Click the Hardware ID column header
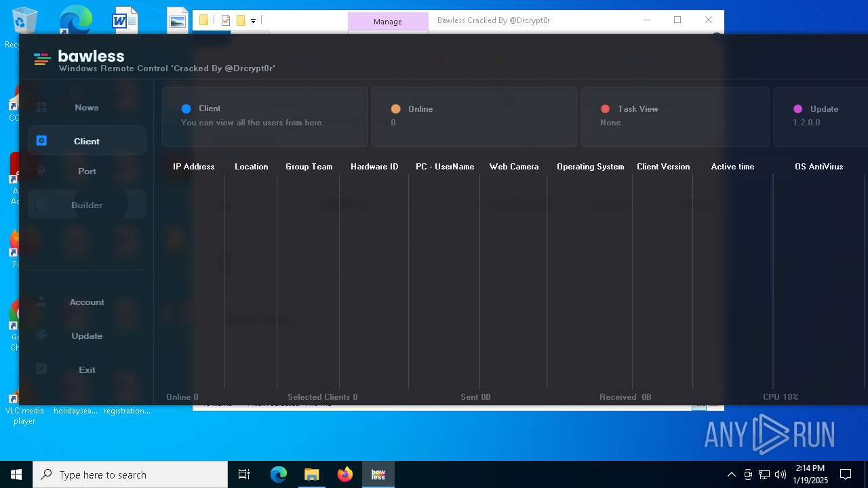This screenshot has height=488, width=868. click(x=374, y=167)
